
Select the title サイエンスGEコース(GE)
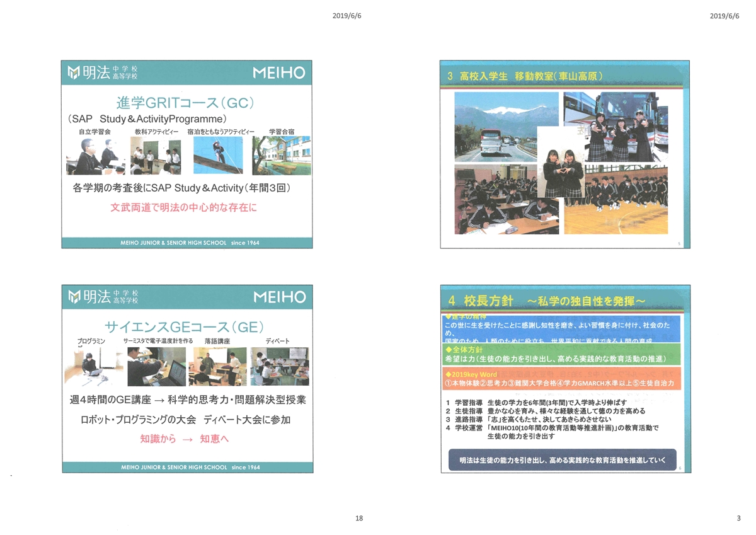point(184,326)
